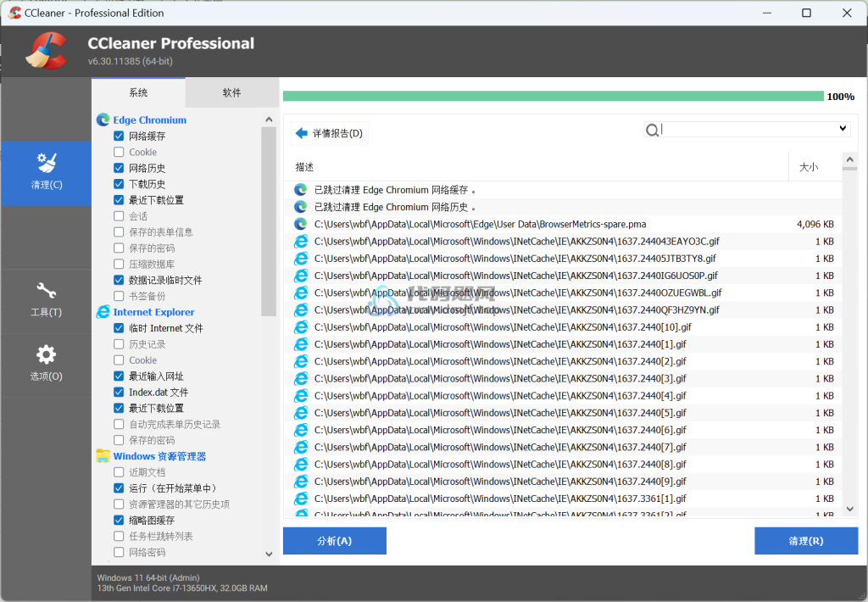This screenshot has width=868, height=602.
Task: Check the Edge Chromium Cookie checkbox
Action: click(x=119, y=152)
